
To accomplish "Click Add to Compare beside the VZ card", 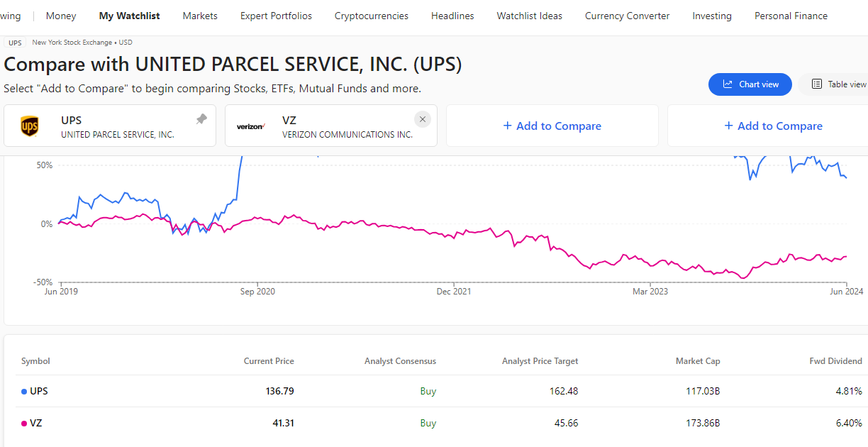I will point(552,126).
